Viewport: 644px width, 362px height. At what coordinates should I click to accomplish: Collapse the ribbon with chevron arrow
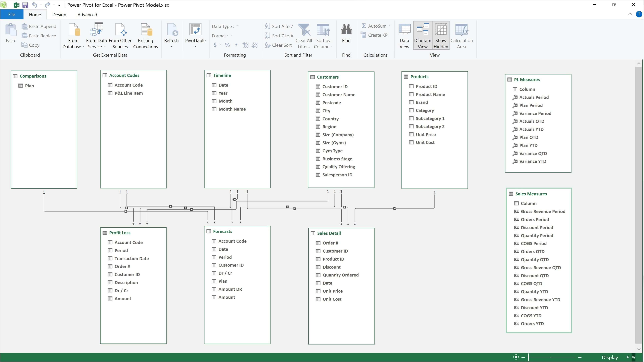[x=630, y=14]
